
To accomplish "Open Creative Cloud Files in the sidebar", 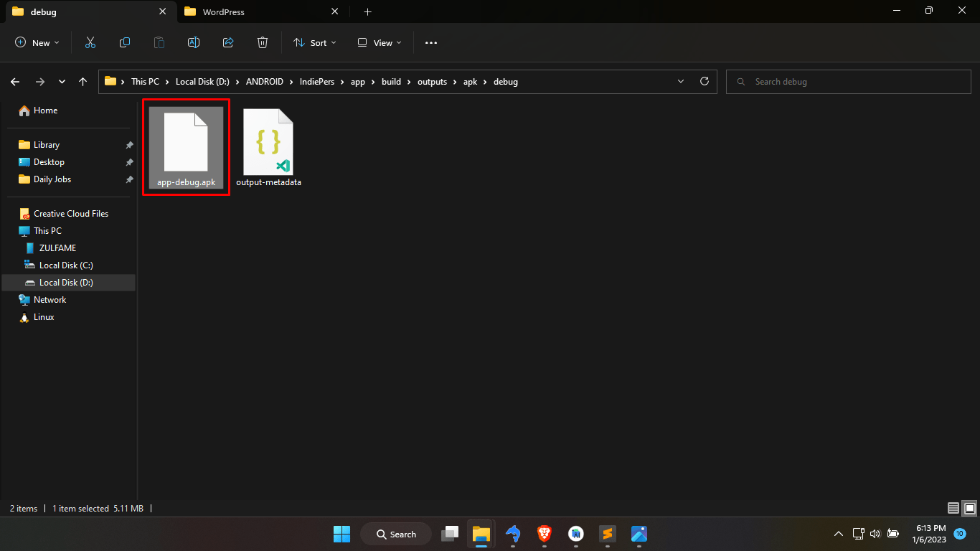I will 71,213.
